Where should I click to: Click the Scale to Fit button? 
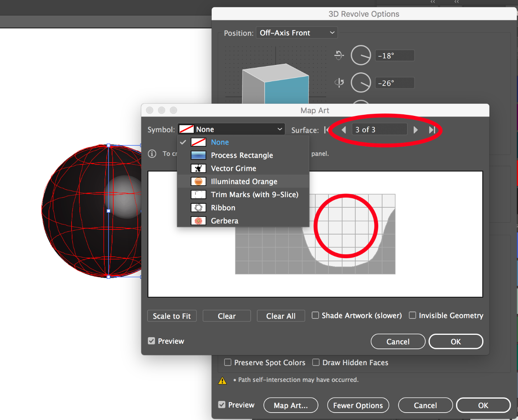tap(172, 315)
